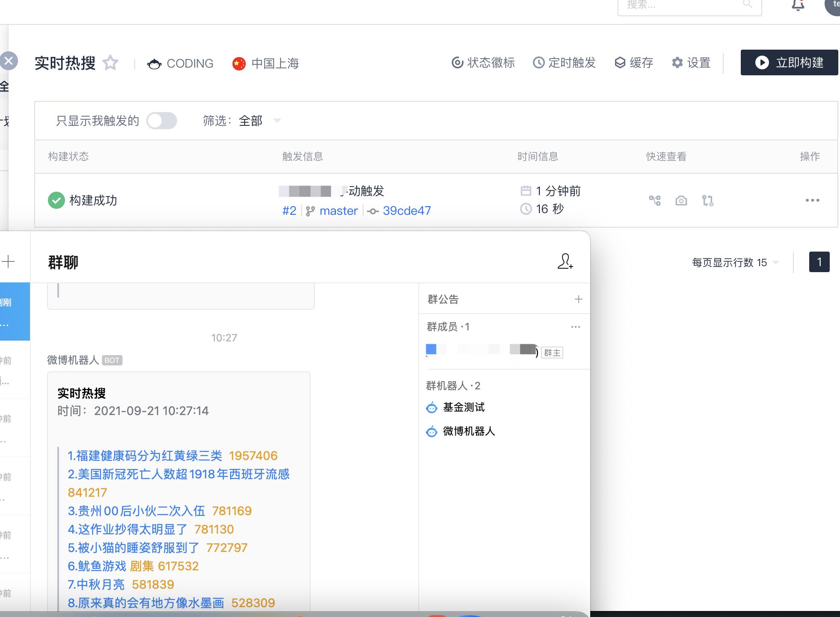Viewport: 840px width, 617px height.
Task: Add member to the 群聊 group
Action: pyautogui.click(x=565, y=261)
